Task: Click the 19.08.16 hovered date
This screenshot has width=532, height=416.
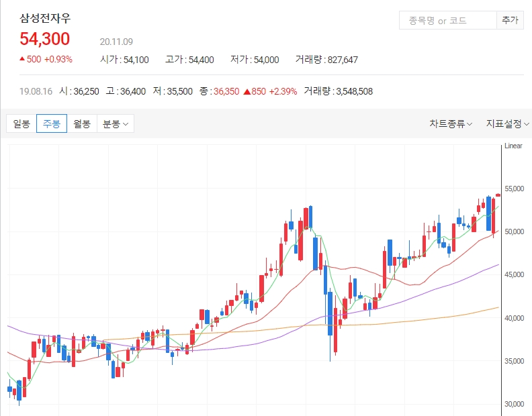Action: (36, 91)
